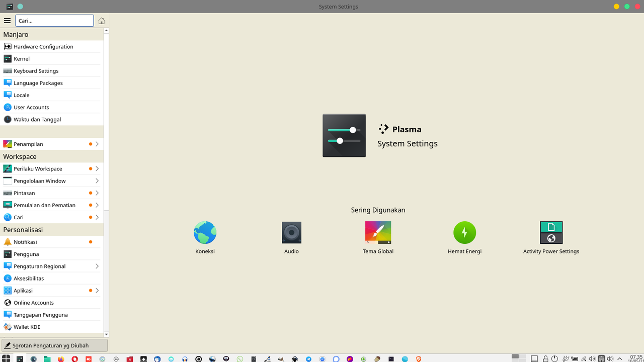Screen dimensions: 644x362
Task: Open the Aplikasi category
Action: 52,291
